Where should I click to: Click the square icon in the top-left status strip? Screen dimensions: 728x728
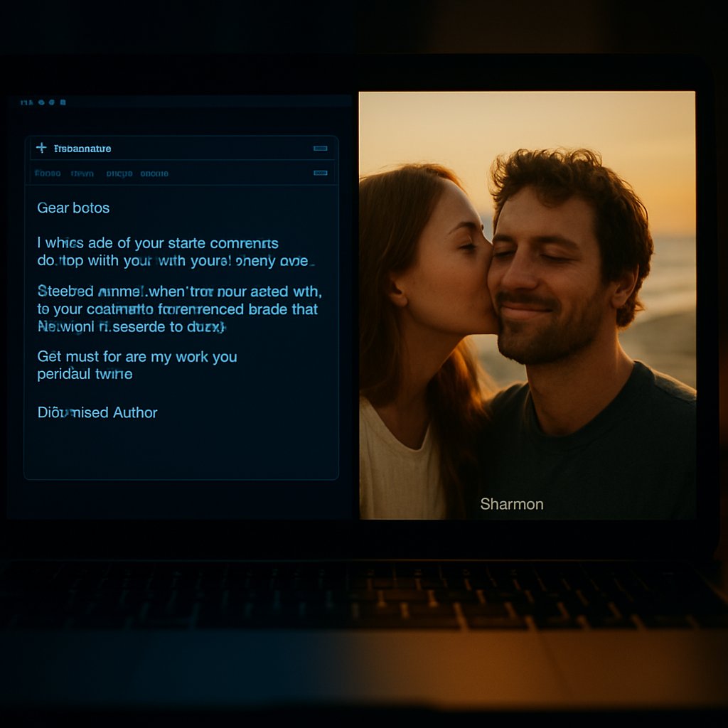tap(63, 102)
